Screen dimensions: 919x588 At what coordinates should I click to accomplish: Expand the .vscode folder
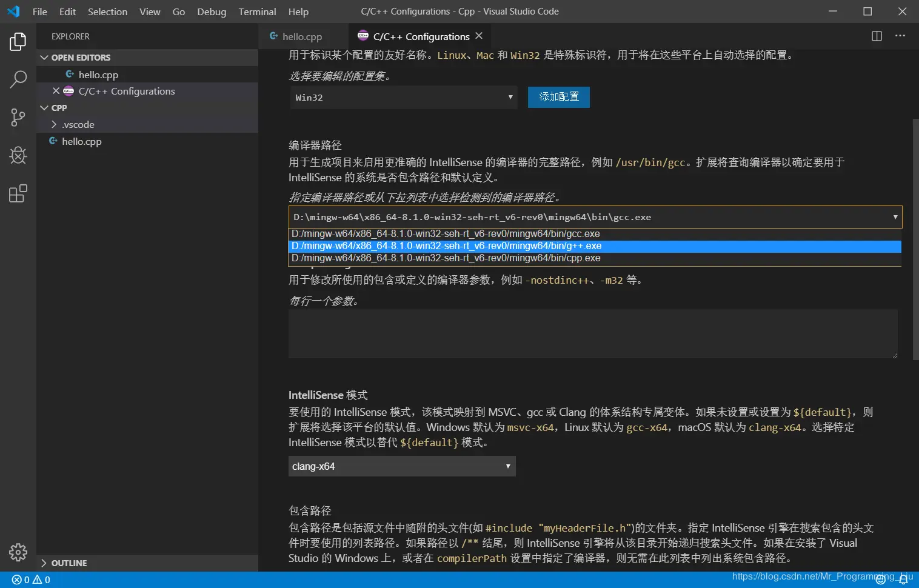click(147, 124)
